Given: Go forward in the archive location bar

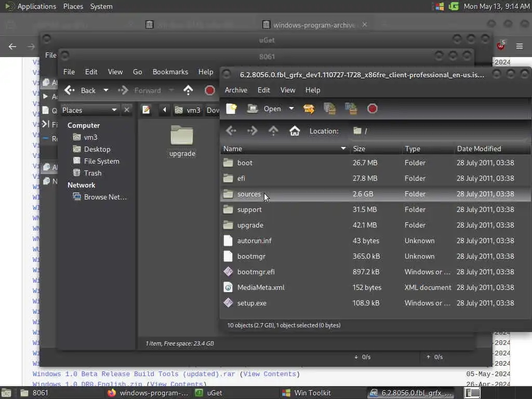Looking at the screenshot, I should (x=252, y=130).
